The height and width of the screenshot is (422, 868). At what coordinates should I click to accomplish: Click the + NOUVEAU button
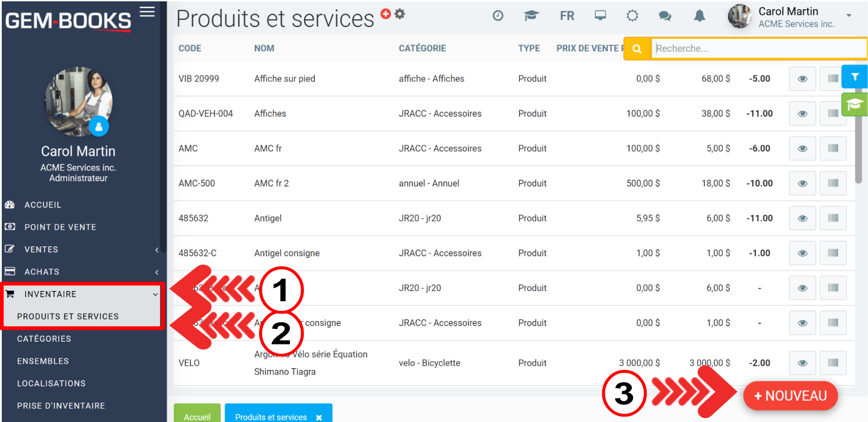click(x=790, y=396)
